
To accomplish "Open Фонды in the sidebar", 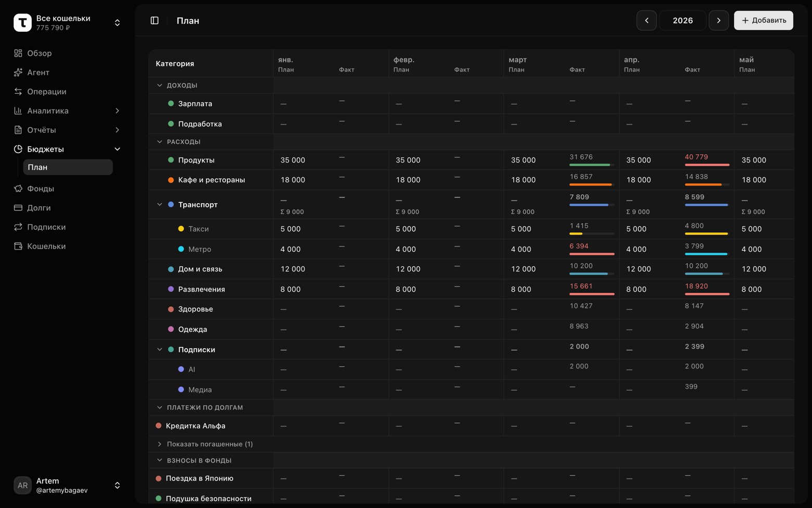I will coord(67,189).
